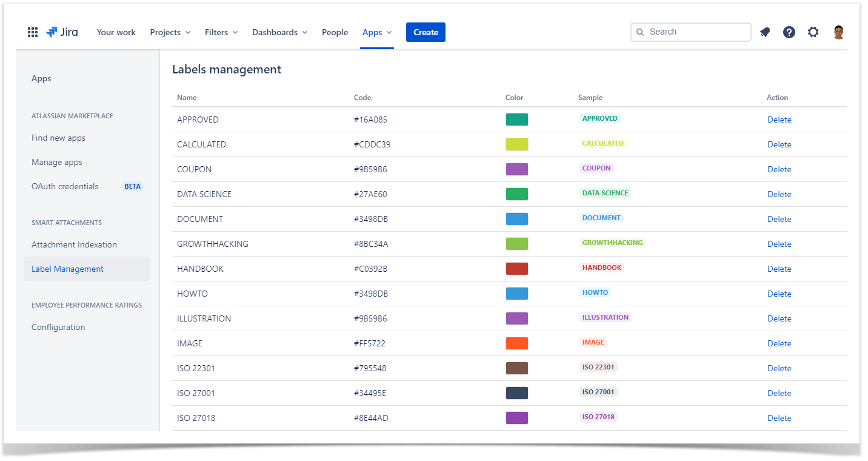Expand the Projects dropdown
Image resolution: width=868 pixels, height=461 pixels.
pos(170,32)
